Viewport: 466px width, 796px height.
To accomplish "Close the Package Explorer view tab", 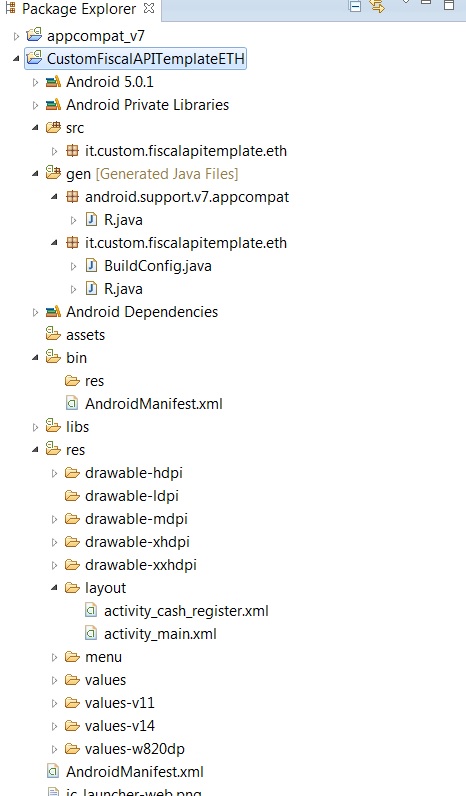I will 149,8.
